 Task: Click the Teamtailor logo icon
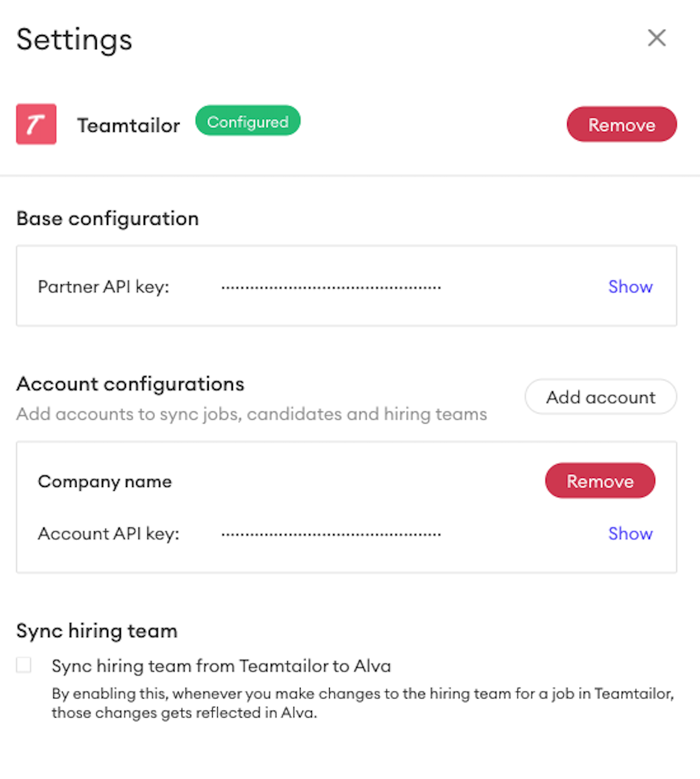(36, 124)
